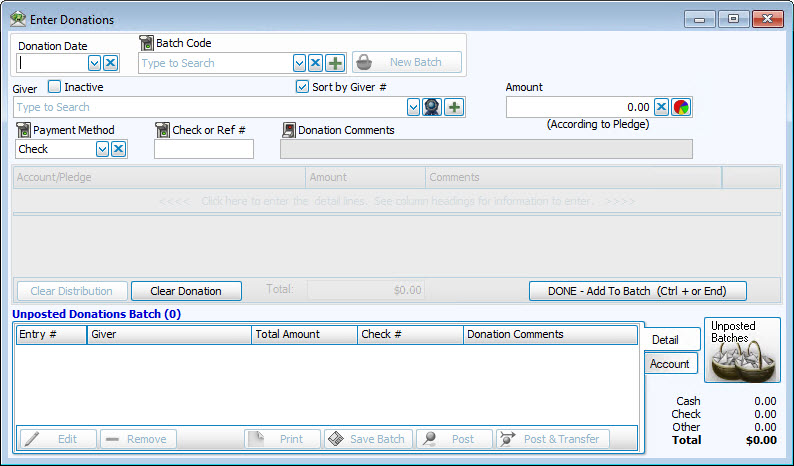The image size is (794, 466).
Task: Add a new giver with green plus icon
Action: click(x=454, y=107)
